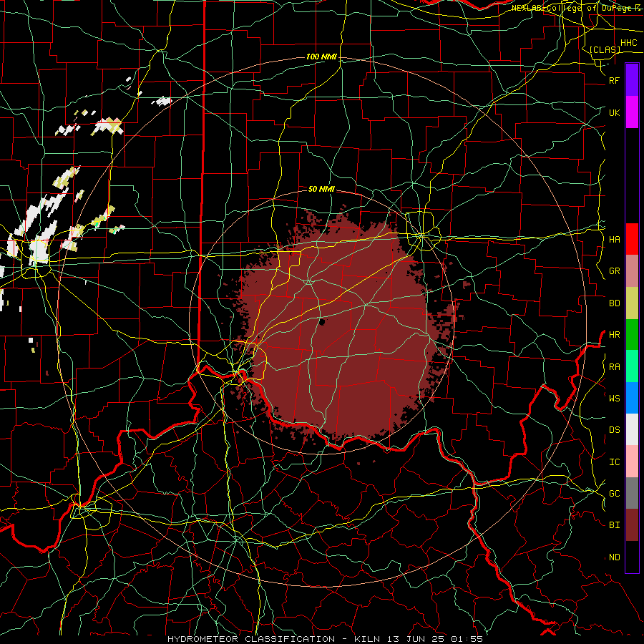Click the HYDROMETEOR CLASSIFICATION KILN title text
644x644 pixels.
[325, 639]
